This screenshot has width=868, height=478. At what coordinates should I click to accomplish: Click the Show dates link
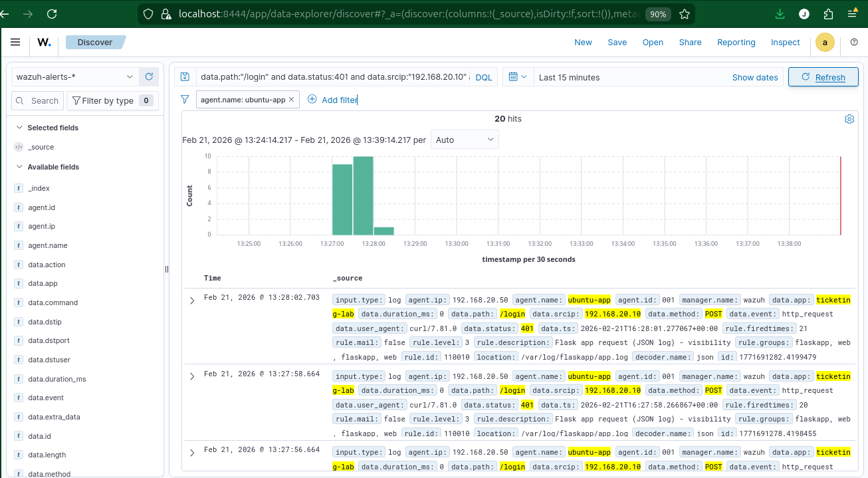[x=755, y=77]
